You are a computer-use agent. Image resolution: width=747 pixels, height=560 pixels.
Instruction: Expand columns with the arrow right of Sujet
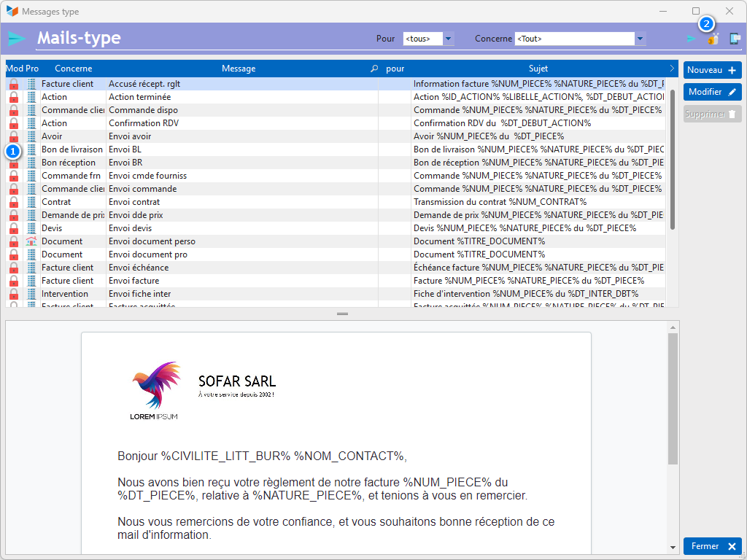(672, 69)
